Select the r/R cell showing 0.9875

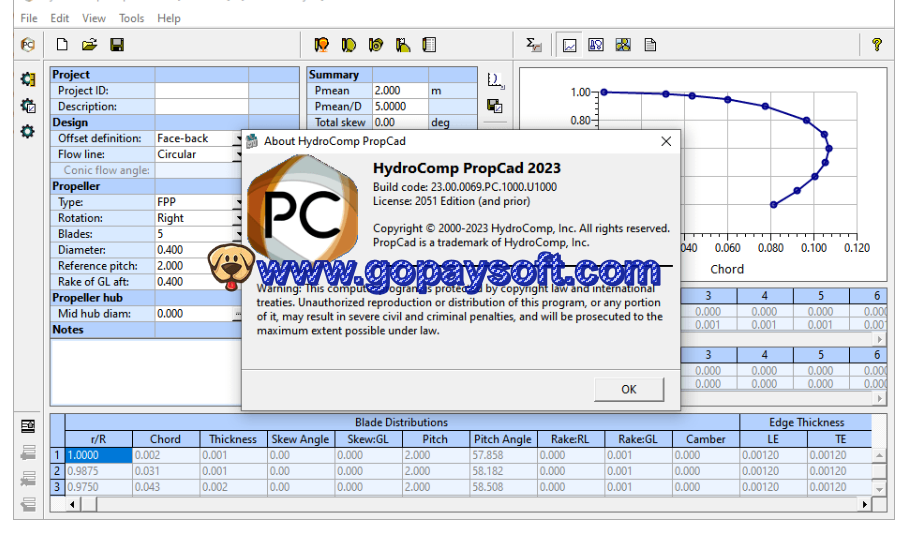tap(98, 471)
